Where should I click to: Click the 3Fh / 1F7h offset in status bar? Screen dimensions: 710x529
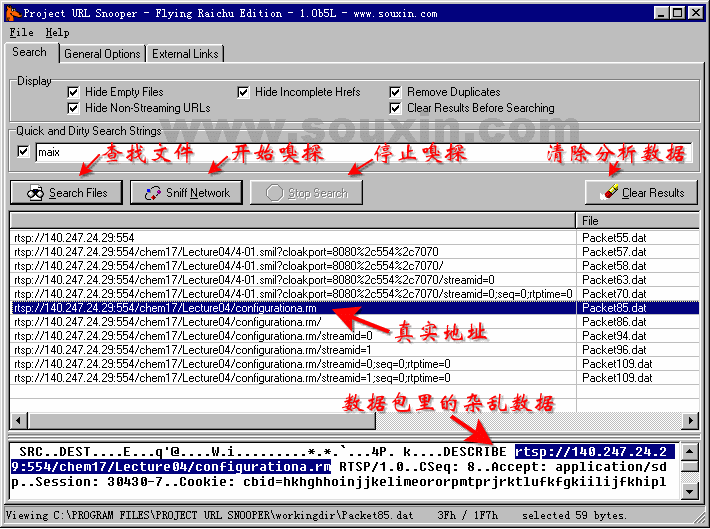[x=467, y=515]
